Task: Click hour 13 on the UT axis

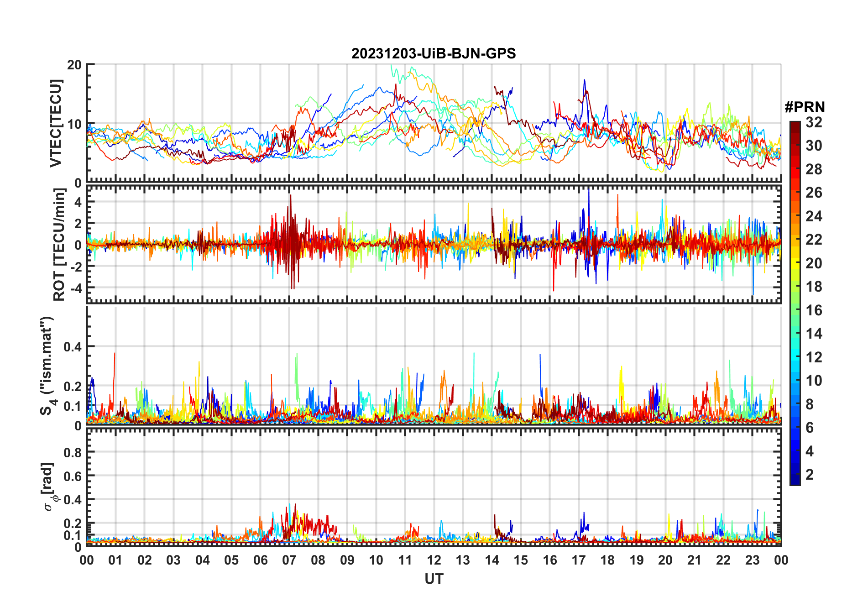Action: pyautogui.click(x=463, y=560)
